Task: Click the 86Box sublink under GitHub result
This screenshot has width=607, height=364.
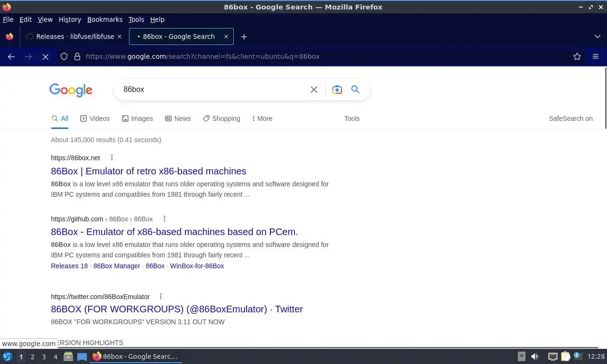Action: click(x=155, y=266)
